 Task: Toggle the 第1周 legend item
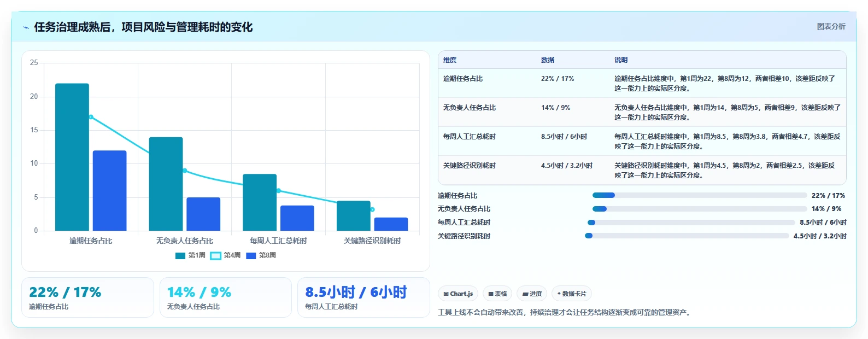190,255
